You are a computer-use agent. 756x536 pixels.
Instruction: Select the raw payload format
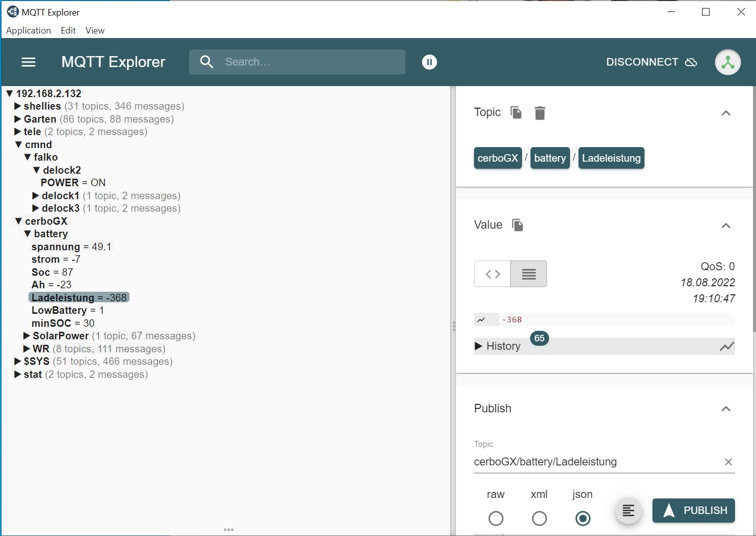(x=495, y=518)
